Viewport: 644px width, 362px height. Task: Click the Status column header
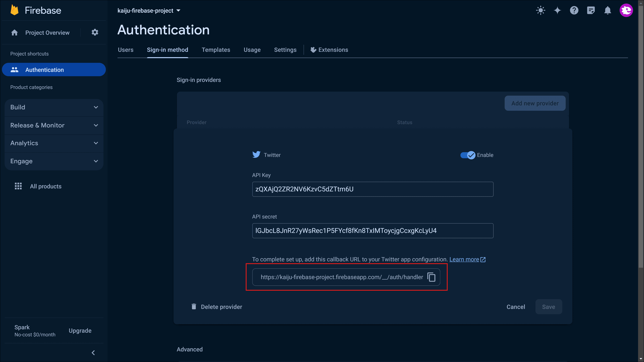(405, 122)
